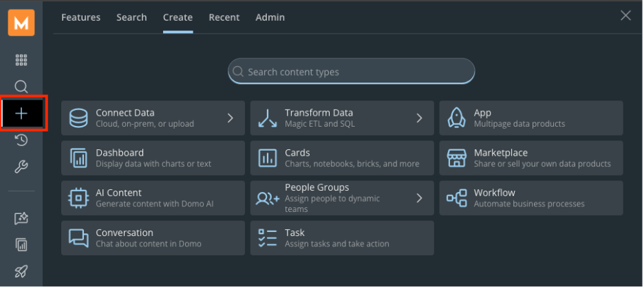Click the rocket icon in the sidebar
This screenshot has width=644, height=287.
pos(21,271)
